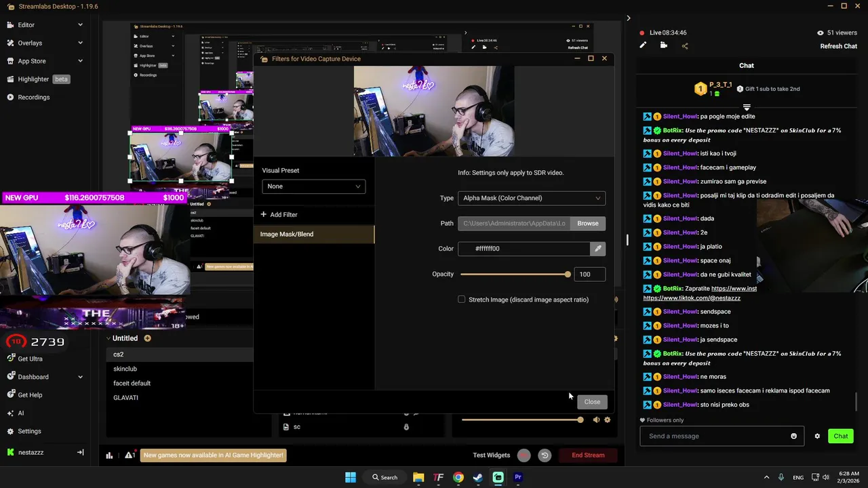Open the Visual Preset dropdown
The width and height of the screenshot is (868, 488).
[314, 186]
